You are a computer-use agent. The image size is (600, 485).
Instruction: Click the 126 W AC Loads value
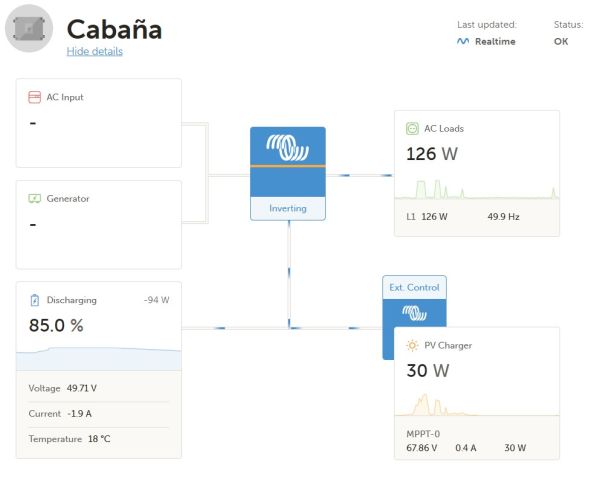[431, 153]
